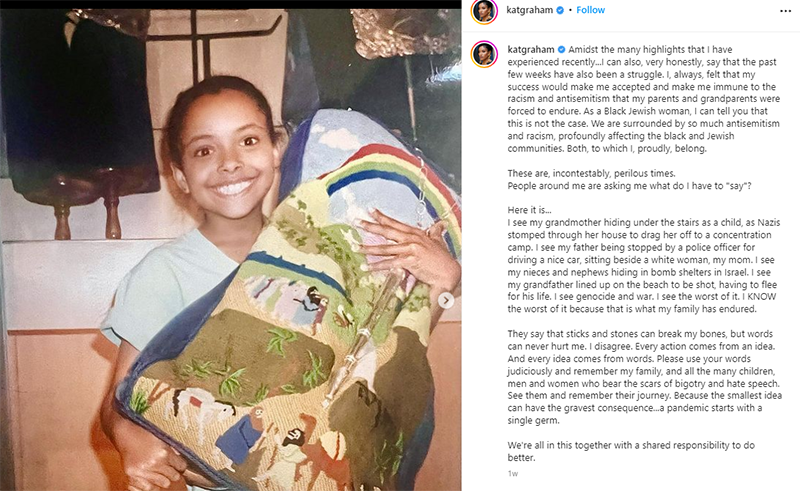Select the paragraph starting 'They say that sticks'
The image size is (800, 491).
coord(644,377)
